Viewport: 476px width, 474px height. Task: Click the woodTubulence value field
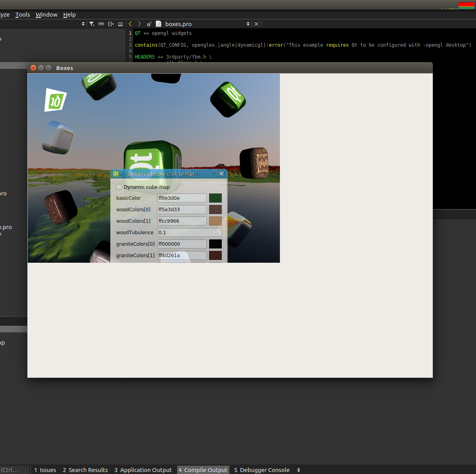(x=189, y=232)
